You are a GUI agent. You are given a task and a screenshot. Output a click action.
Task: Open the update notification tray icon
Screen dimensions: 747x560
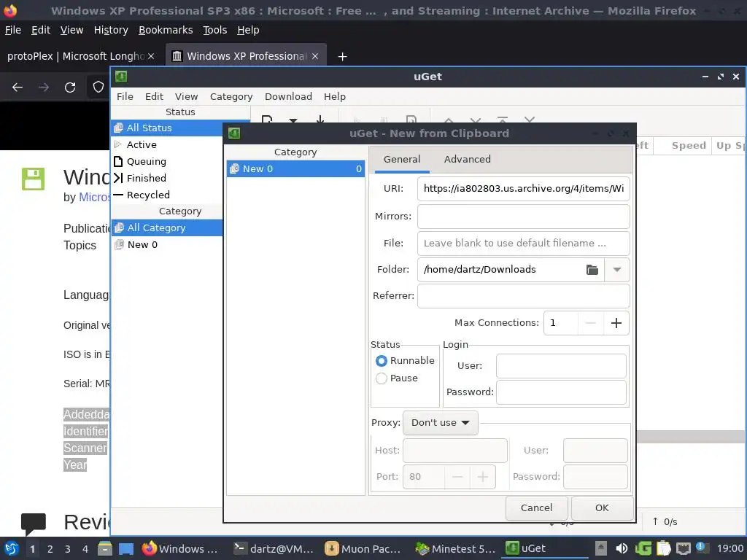coord(702,548)
